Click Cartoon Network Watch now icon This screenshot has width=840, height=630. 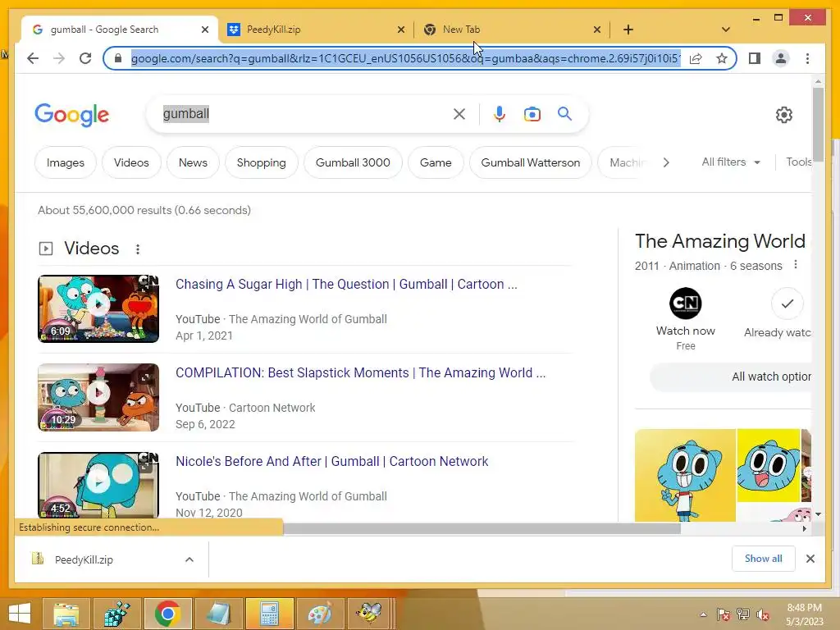click(x=685, y=304)
